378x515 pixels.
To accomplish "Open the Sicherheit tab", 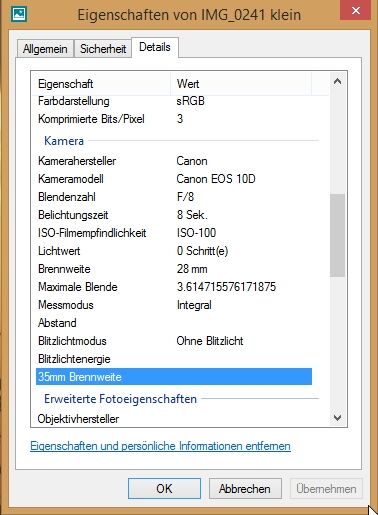I will coord(103,49).
